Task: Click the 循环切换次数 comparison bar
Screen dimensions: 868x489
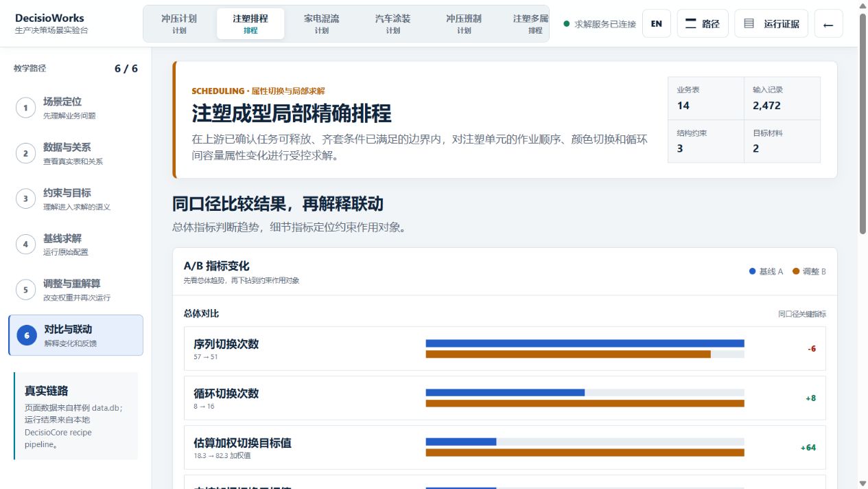Action: click(585, 398)
